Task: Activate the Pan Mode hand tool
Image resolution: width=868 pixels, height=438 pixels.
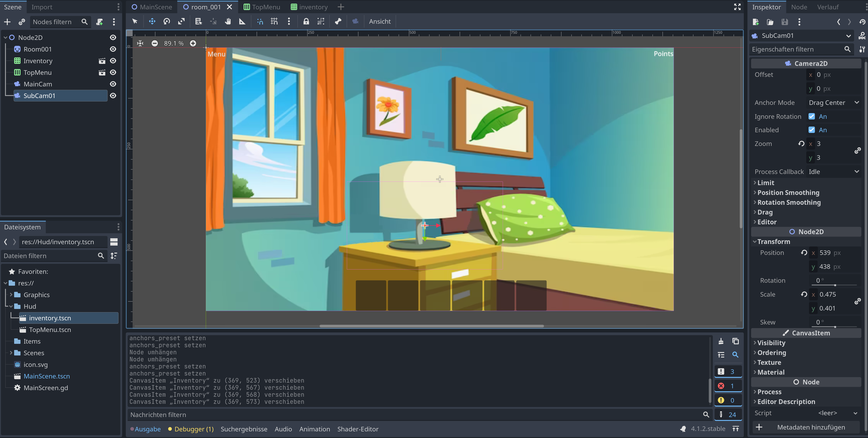Action: 228,21
